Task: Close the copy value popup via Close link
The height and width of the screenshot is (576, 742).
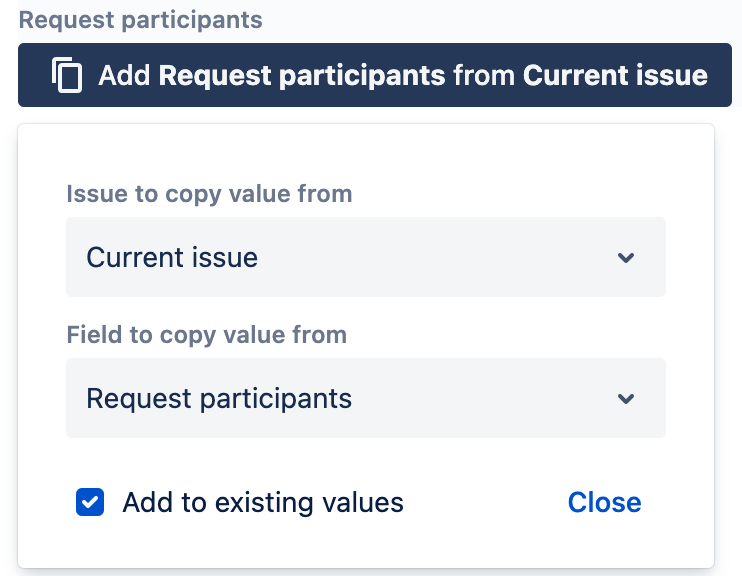Action: point(604,502)
